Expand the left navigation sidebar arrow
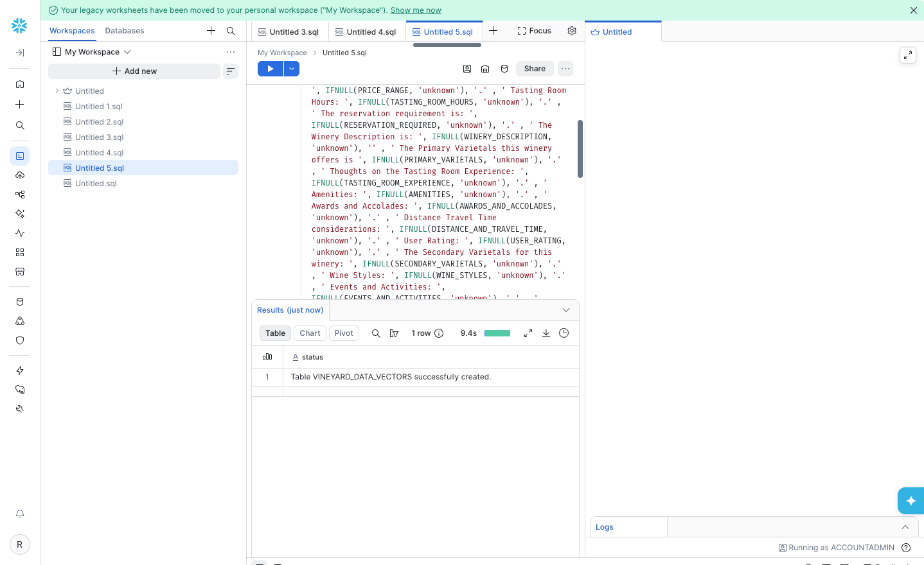This screenshot has width=924, height=565. 20,53
